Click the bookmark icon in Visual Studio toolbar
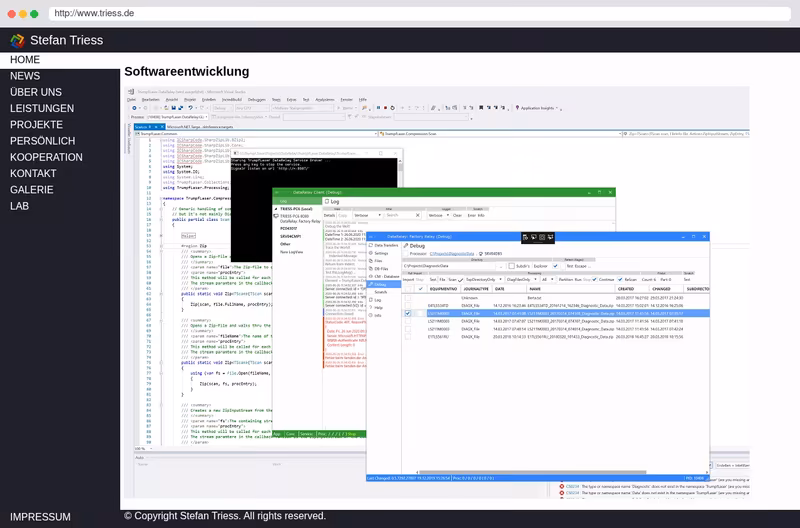Screen dimensions: 800x528 [481, 108]
